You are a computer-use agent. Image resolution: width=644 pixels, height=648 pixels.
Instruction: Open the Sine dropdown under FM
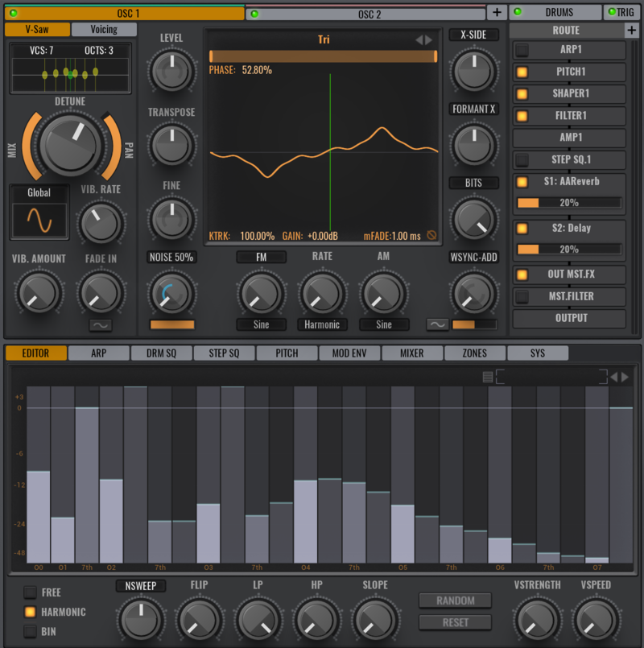[261, 325]
